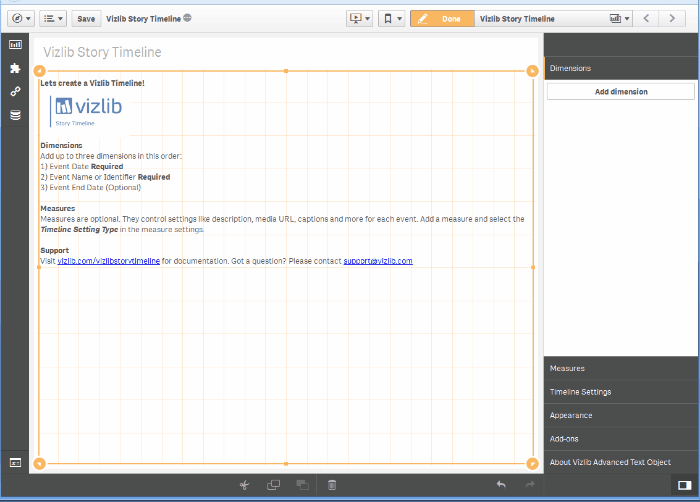This screenshot has height=502, width=700.
Task: Open the vizlib.com/vizlibstorytimeline link
Action: [x=108, y=261]
